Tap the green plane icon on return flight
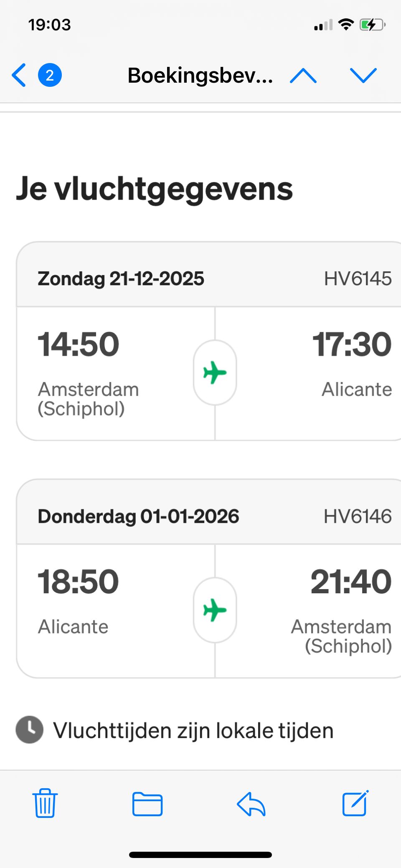 click(x=215, y=610)
